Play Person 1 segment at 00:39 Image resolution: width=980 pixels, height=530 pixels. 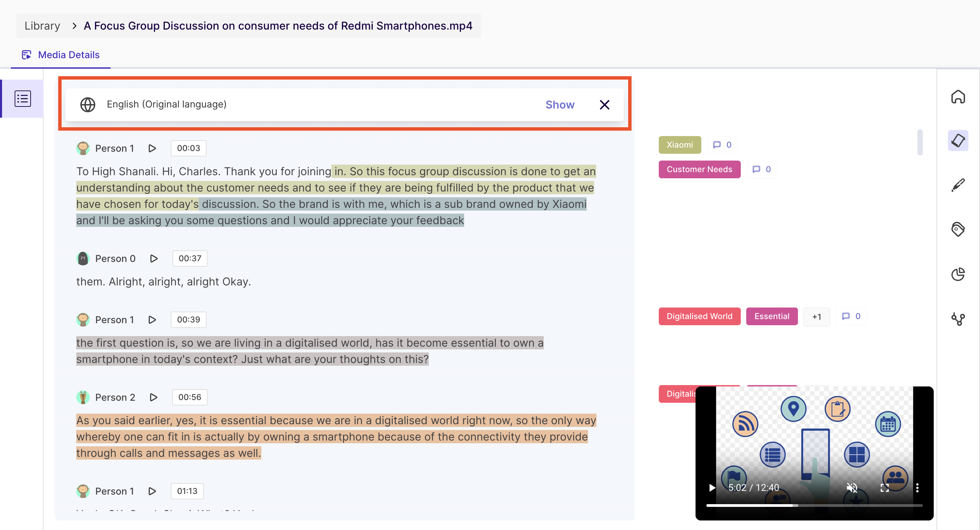pos(152,320)
